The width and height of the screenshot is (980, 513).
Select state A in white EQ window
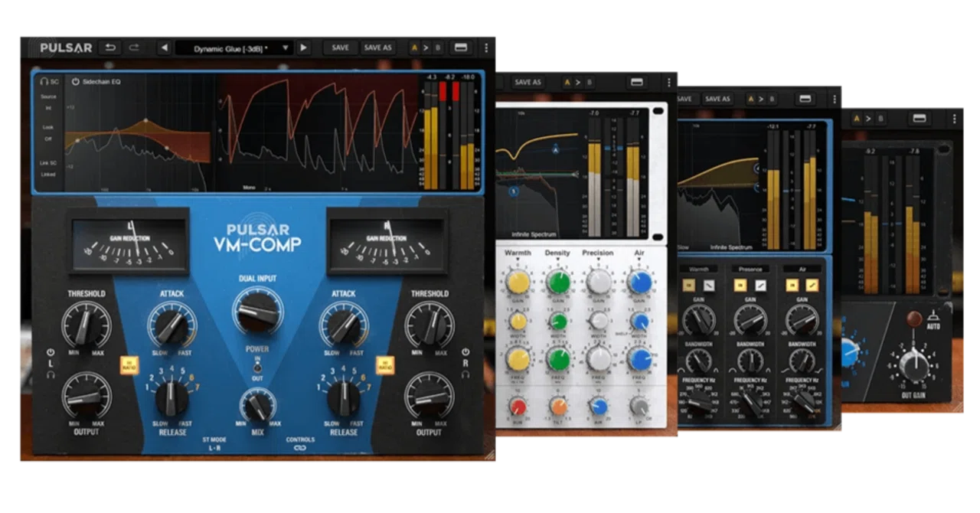click(568, 83)
